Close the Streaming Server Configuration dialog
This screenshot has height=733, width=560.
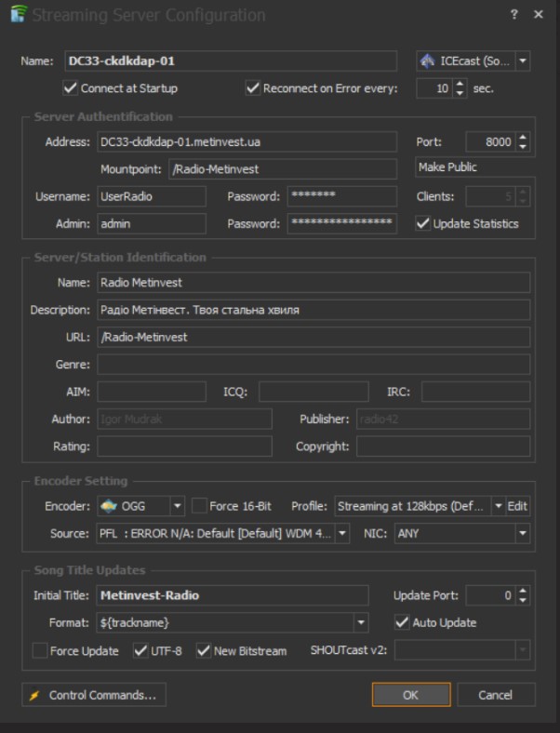click(x=539, y=15)
